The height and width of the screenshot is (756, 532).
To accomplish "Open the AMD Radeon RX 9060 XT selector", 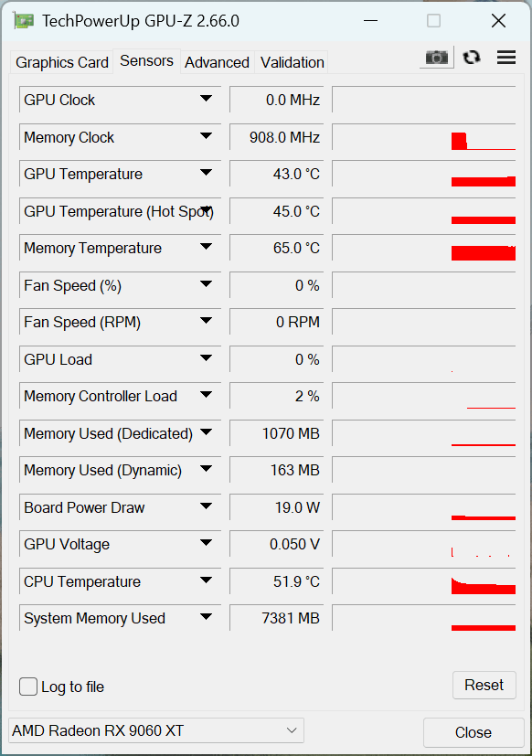I will pyautogui.click(x=156, y=730).
